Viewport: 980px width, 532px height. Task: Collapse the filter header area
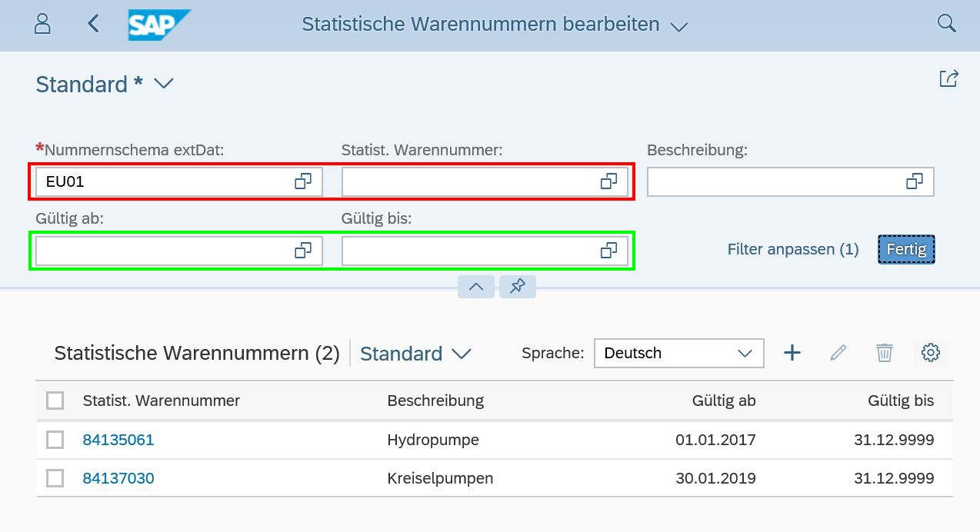coord(475,287)
